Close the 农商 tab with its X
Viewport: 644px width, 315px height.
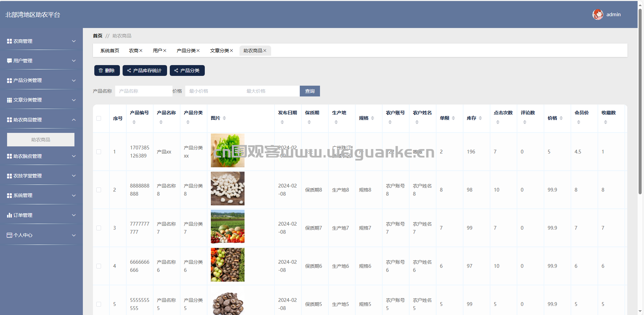tap(141, 51)
